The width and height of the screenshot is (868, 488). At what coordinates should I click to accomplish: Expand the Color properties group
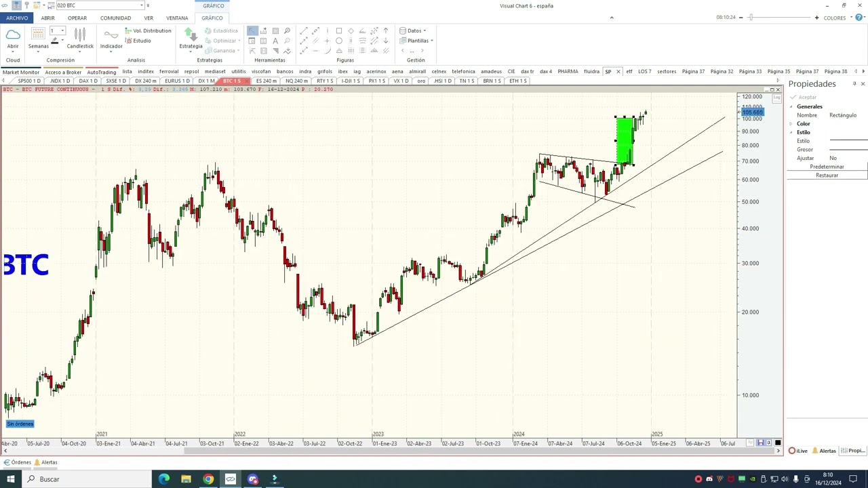[791, 124]
